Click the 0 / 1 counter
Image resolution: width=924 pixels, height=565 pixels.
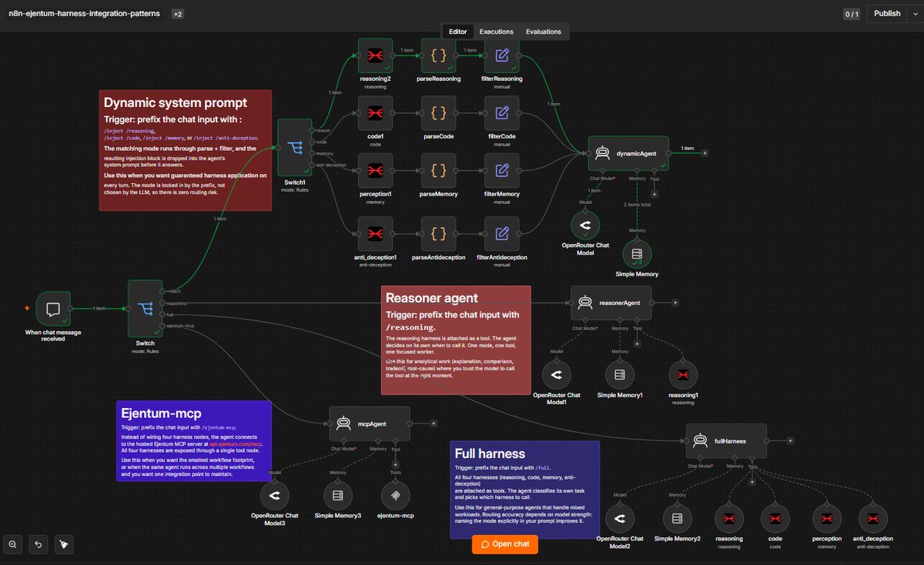(852, 14)
